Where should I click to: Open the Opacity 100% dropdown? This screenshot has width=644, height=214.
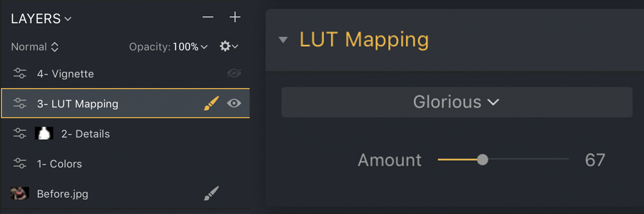coord(190,47)
